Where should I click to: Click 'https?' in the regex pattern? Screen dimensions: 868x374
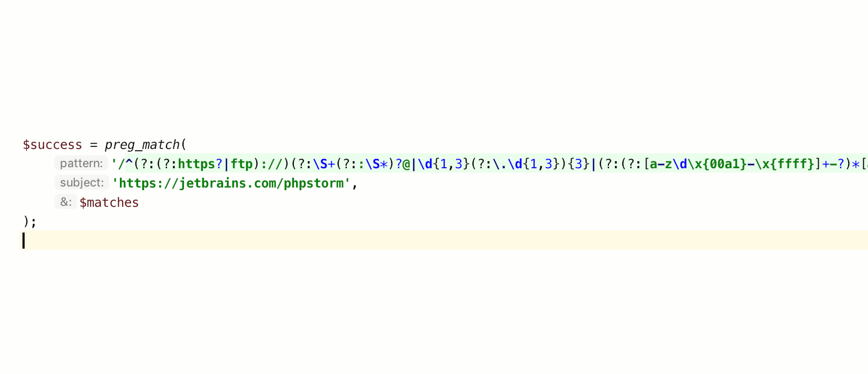click(200, 164)
